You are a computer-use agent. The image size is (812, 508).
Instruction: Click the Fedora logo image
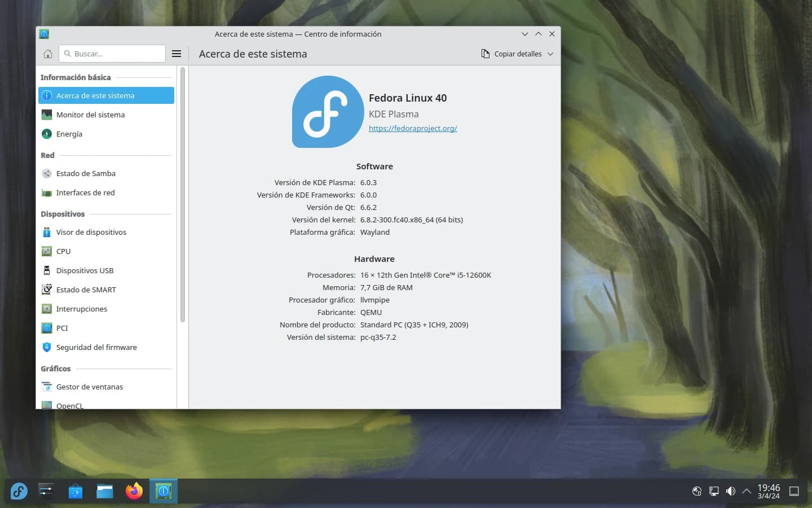[328, 112]
